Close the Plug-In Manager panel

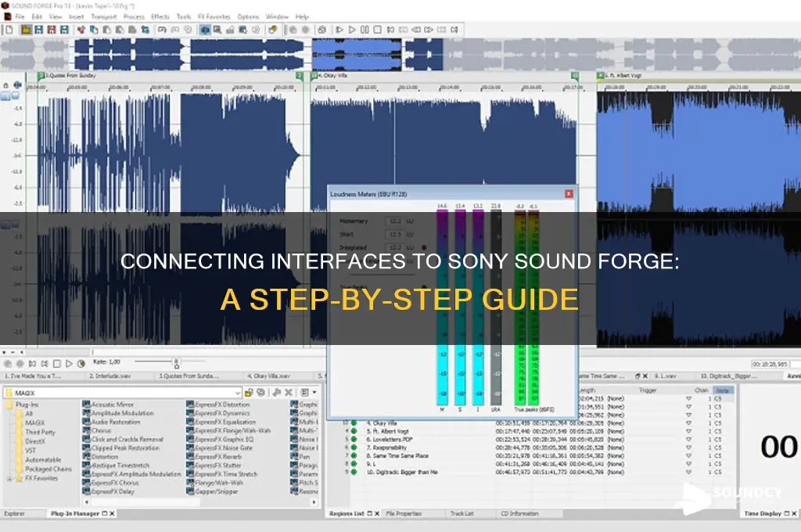112,513
